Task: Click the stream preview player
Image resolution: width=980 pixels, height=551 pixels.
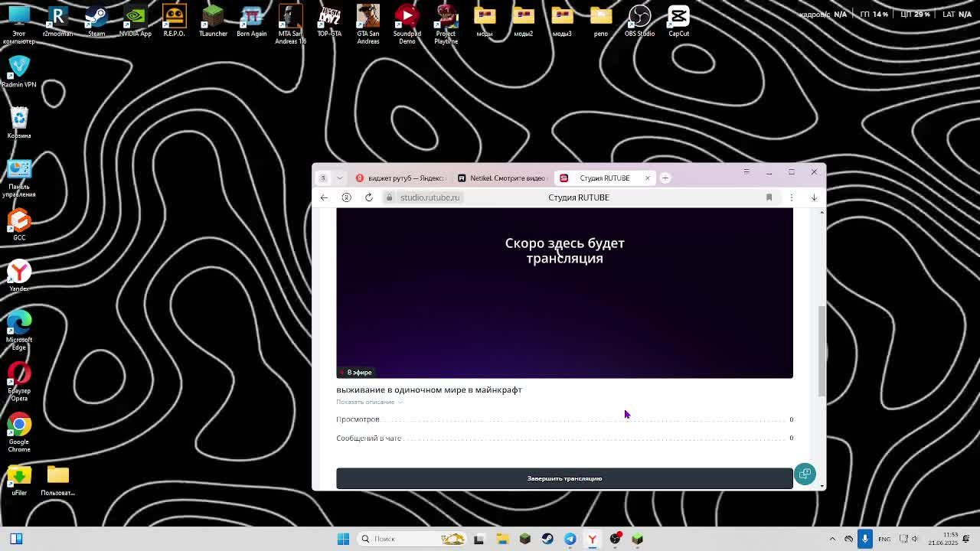Action: (564, 293)
